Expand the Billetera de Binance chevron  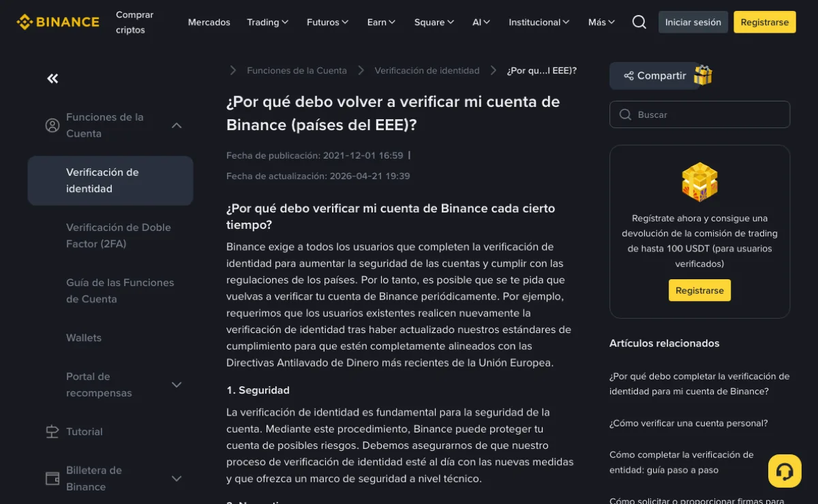(177, 479)
